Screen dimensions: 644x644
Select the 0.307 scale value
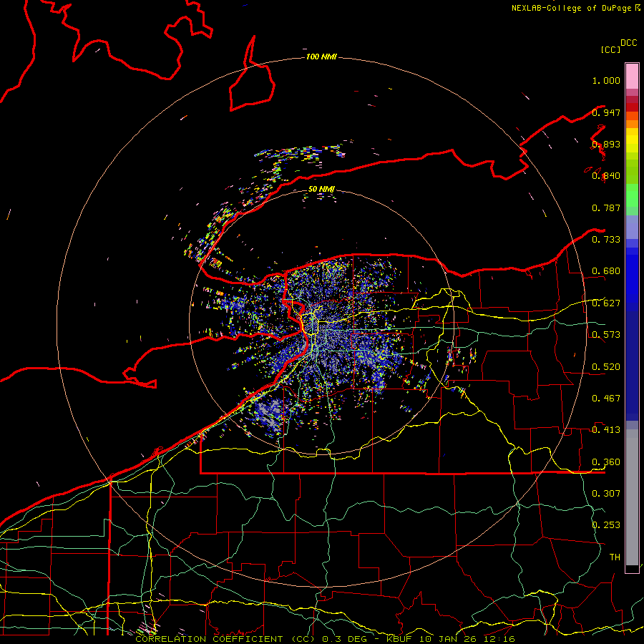point(606,494)
